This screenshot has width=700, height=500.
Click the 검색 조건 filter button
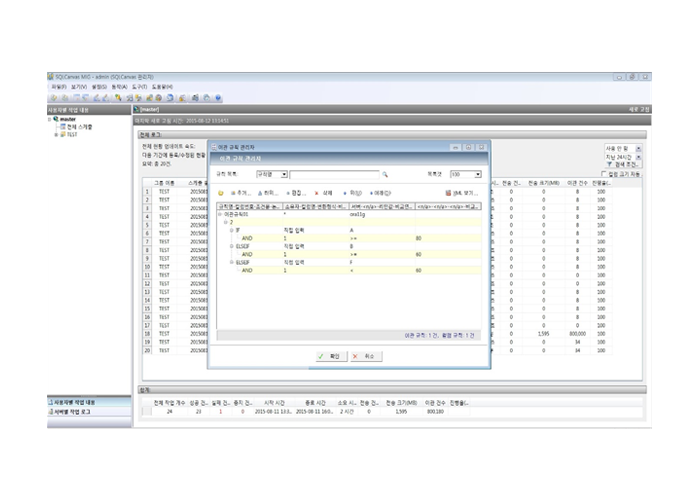(623, 165)
